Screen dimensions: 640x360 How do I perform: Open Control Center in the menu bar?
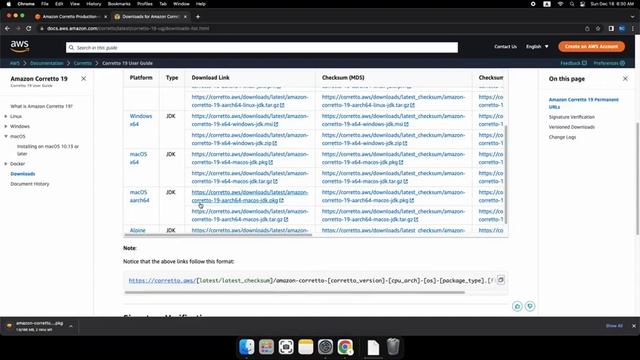point(582,4)
